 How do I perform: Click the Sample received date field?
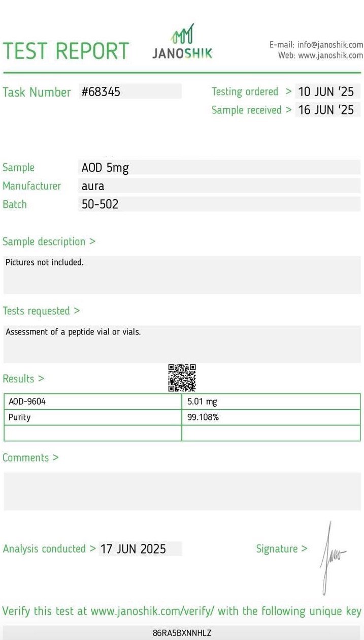[327, 110]
